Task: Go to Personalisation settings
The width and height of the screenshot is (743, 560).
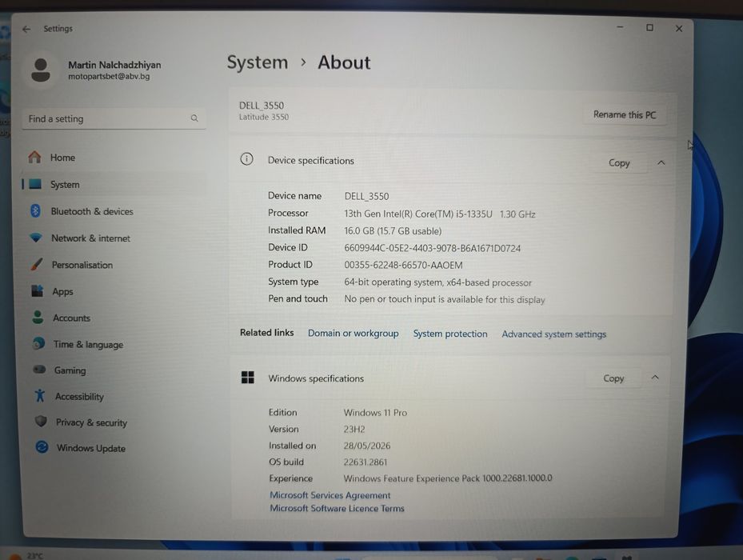Action: tap(114, 265)
